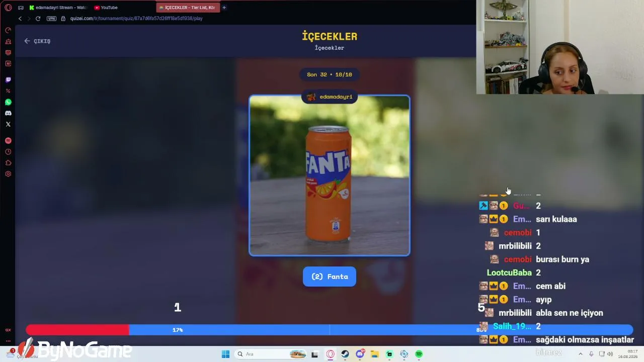Go back with the browser back arrow
Screen dimensions: 644x362
20,19
